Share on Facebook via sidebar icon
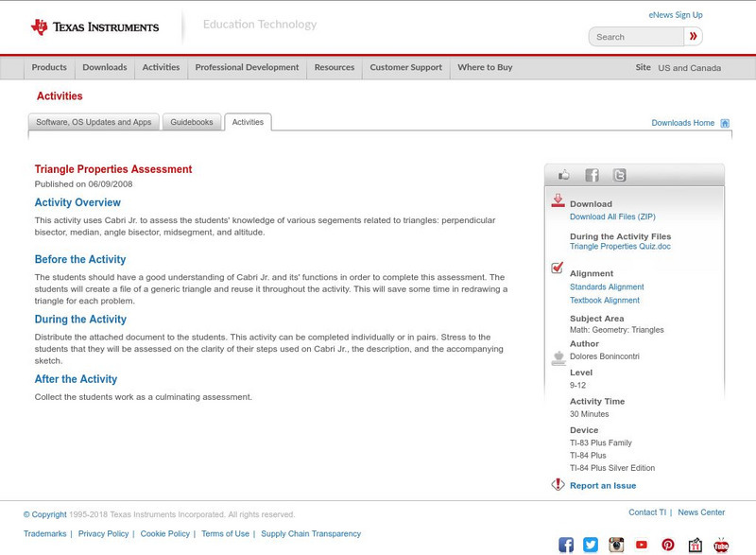This screenshot has width=756, height=555. 592,175
